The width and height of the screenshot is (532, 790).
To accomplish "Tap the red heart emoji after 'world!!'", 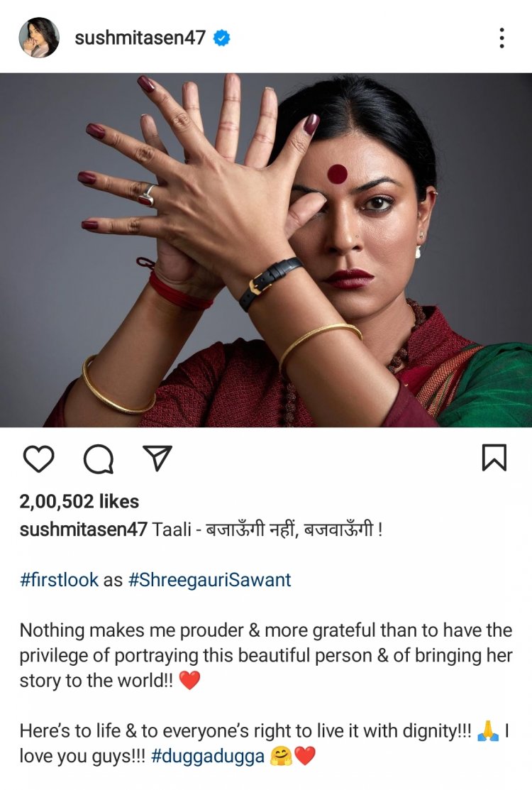I will click(x=190, y=681).
